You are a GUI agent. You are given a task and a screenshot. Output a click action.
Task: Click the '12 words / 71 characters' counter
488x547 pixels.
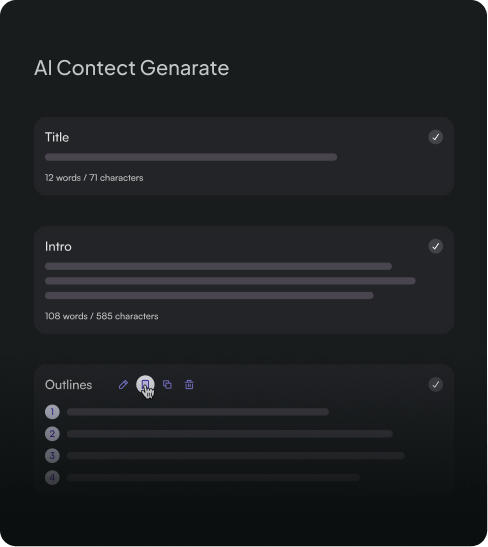click(94, 178)
